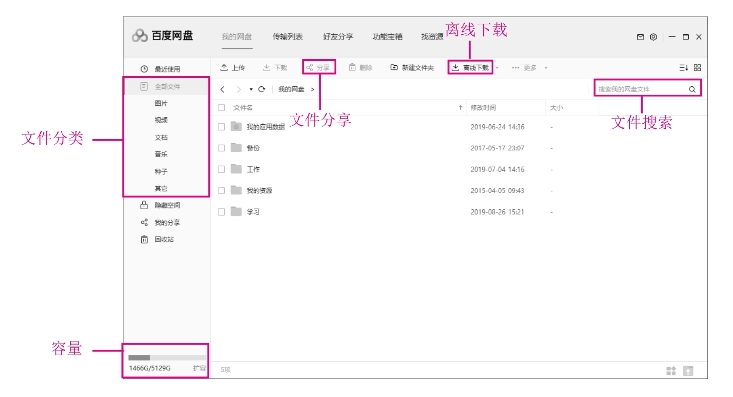Refresh the current folder listing
Image resolution: width=733 pixels, height=397 pixels.
(x=262, y=89)
